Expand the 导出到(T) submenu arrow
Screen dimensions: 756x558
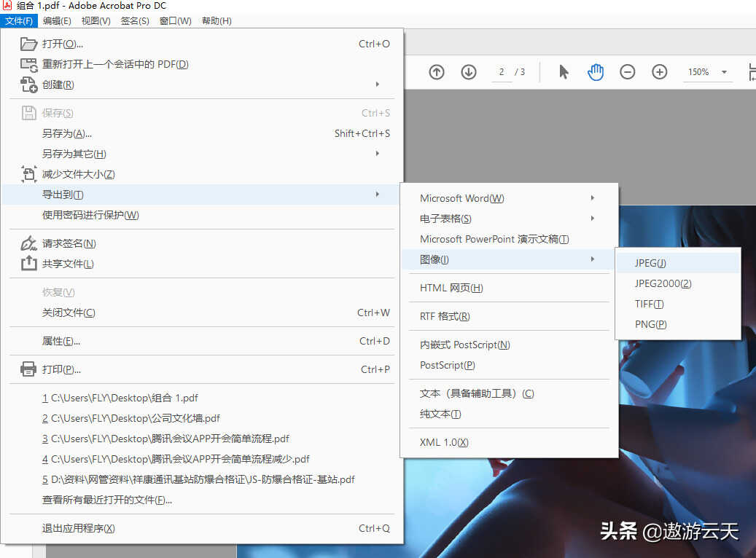point(378,194)
